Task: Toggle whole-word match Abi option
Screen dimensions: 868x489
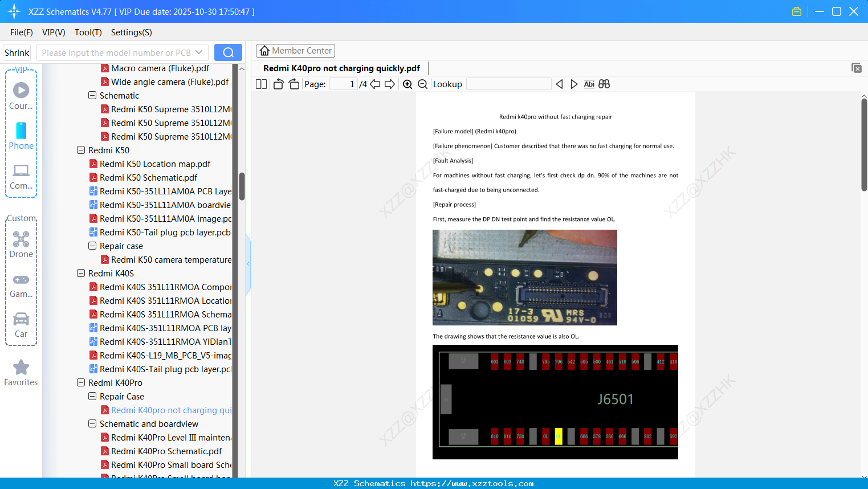Action: (589, 84)
